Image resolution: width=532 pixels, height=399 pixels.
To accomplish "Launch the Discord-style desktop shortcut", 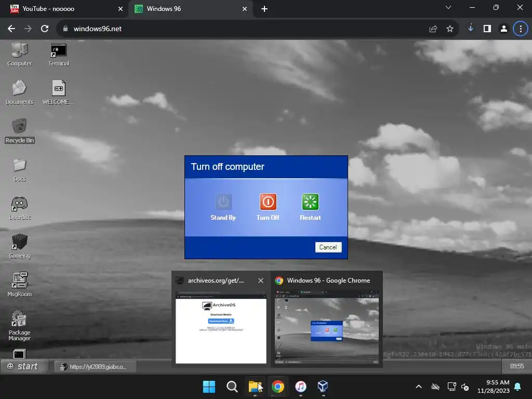I will (19, 208).
